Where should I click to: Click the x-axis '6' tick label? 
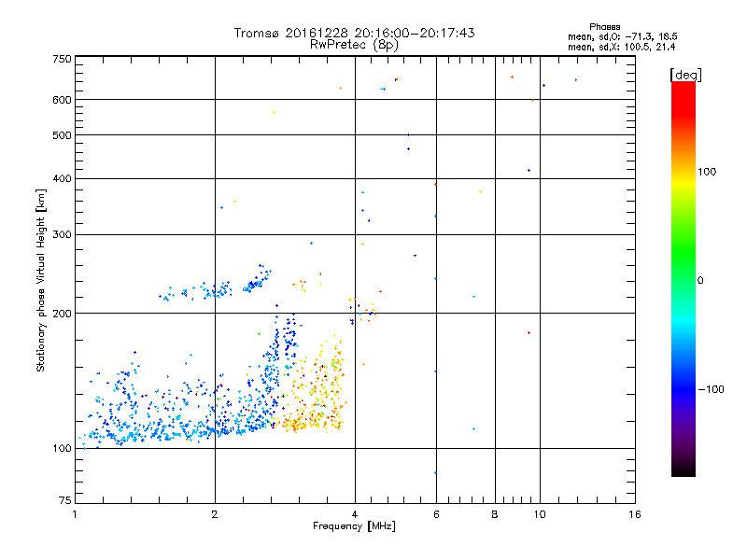436,514
